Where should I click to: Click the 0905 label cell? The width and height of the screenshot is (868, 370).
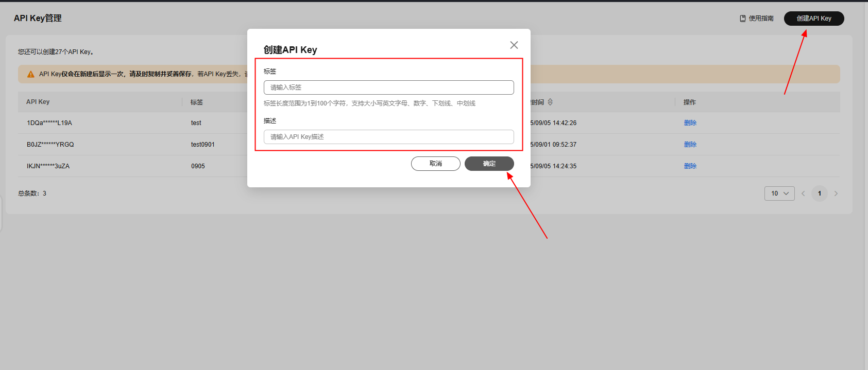198,166
